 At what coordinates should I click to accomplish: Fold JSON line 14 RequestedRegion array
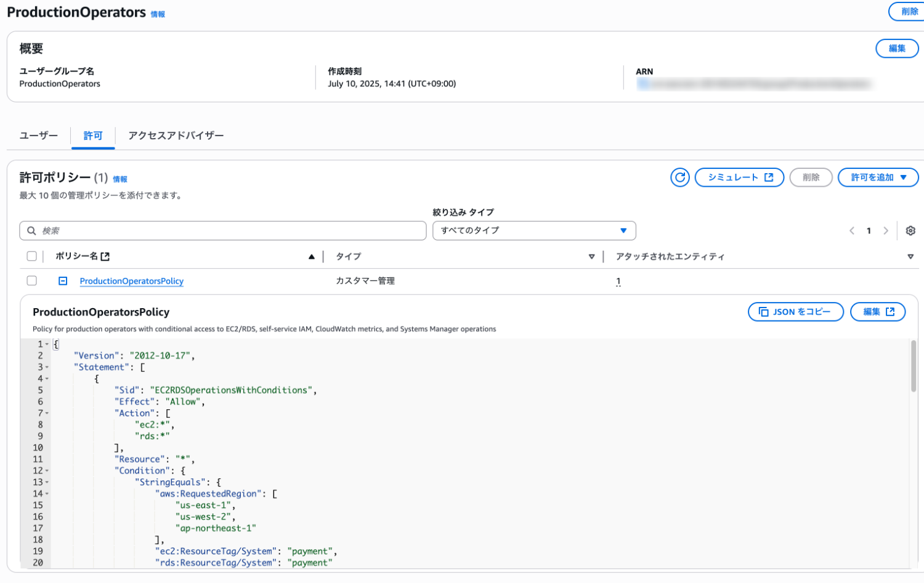[47, 494]
